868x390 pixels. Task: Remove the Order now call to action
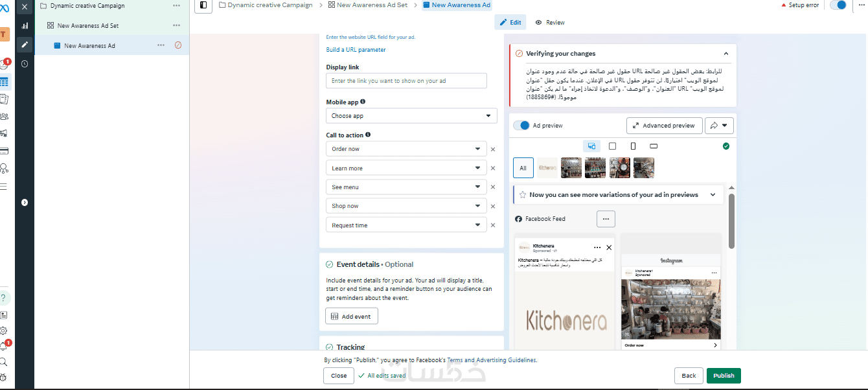click(x=493, y=149)
